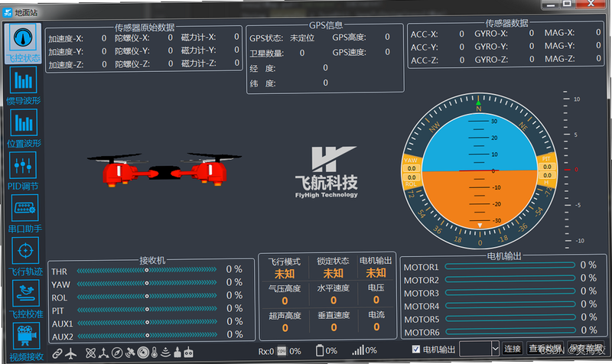612x364 pixels.
Task: Click the GYRO-Y sensor data label
Action: (491, 47)
